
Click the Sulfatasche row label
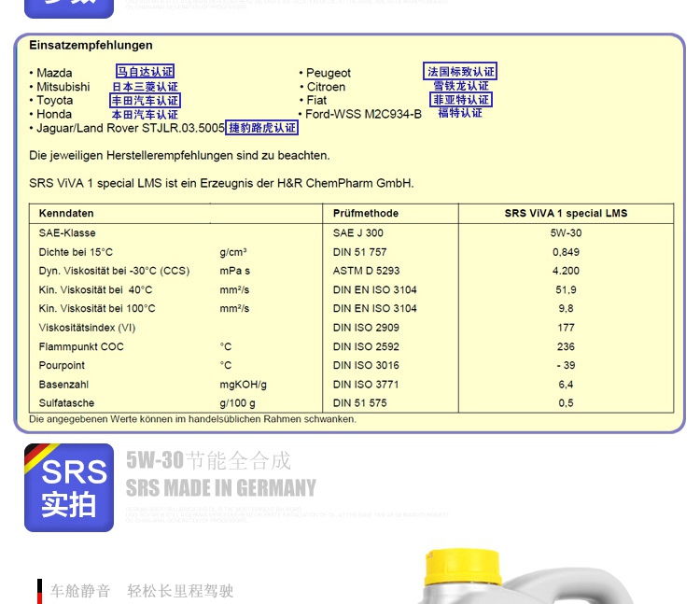pyautogui.click(x=66, y=402)
